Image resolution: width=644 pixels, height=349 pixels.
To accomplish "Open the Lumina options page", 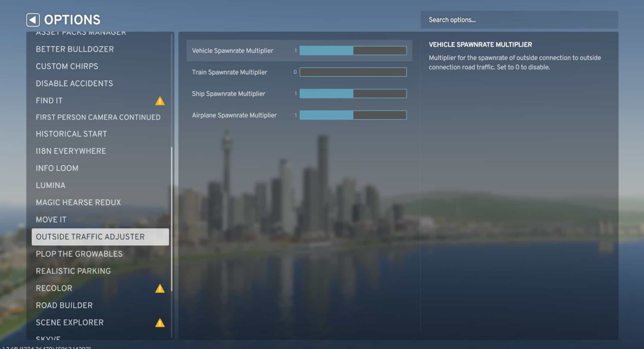I will [x=50, y=185].
